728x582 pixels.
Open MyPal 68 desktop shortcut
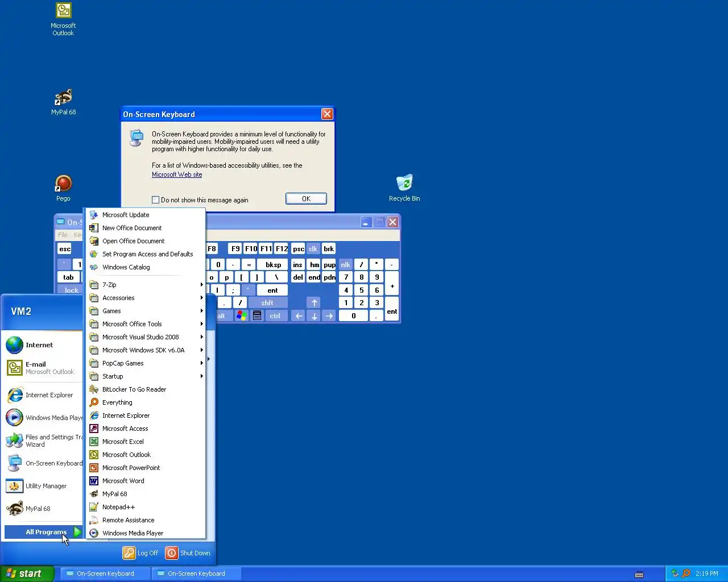click(x=63, y=102)
